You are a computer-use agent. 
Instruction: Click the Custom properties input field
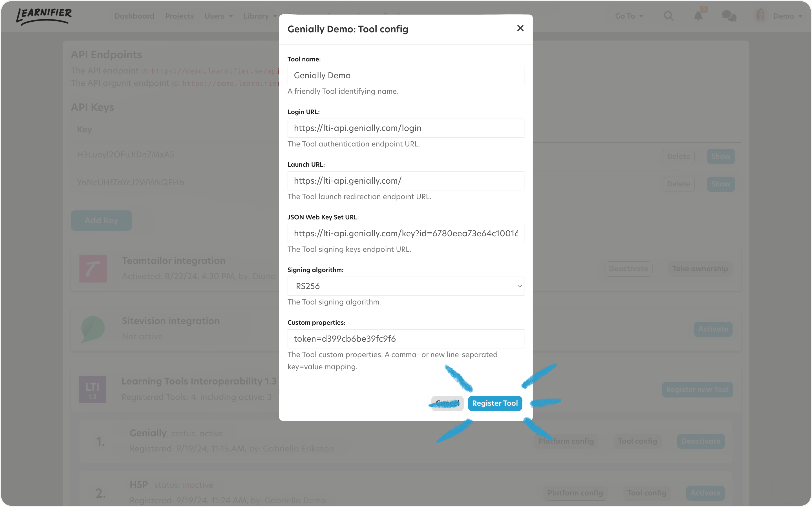click(x=406, y=338)
